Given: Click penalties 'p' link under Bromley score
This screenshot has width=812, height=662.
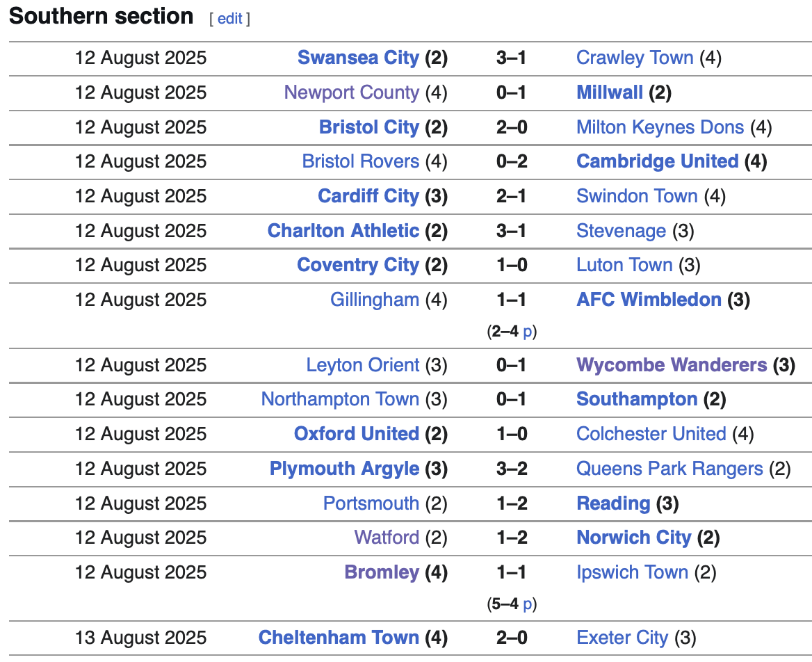Looking at the screenshot, I should click(528, 604).
